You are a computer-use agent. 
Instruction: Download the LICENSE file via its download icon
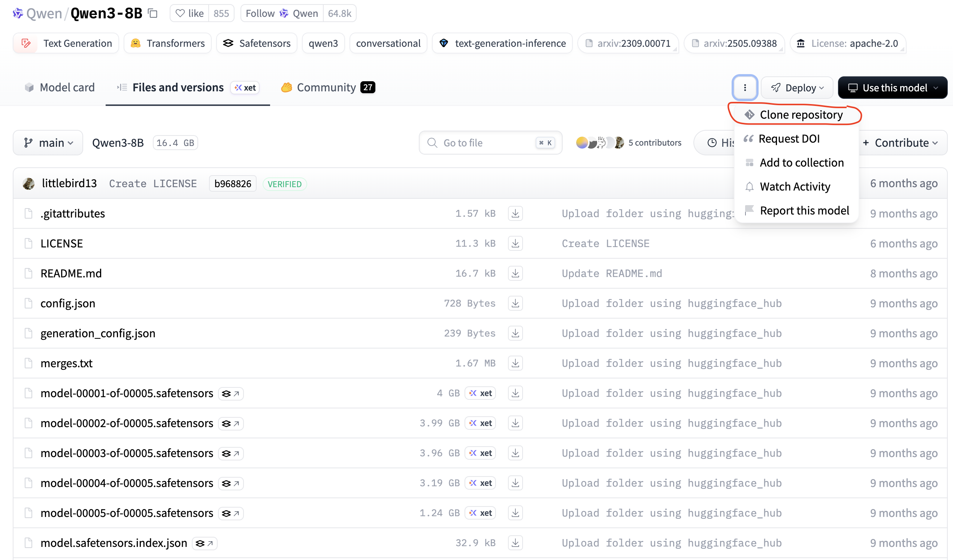click(515, 243)
